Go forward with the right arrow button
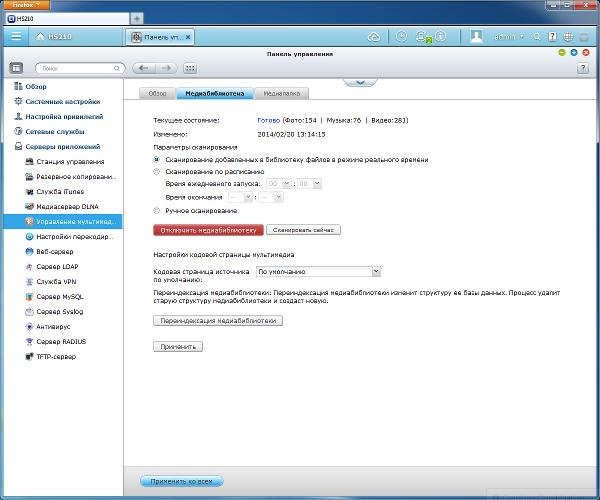The image size is (600, 500). pyautogui.click(x=166, y=68)
